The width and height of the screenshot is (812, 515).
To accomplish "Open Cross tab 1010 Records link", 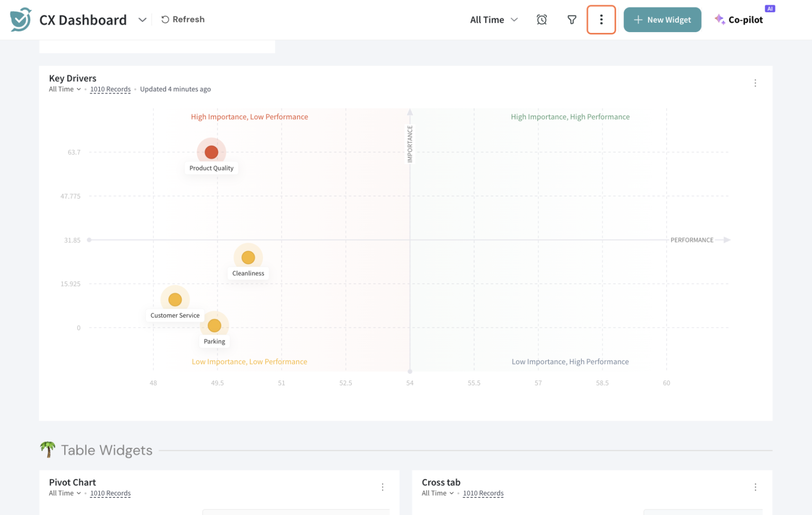I will tap(483, 493).
